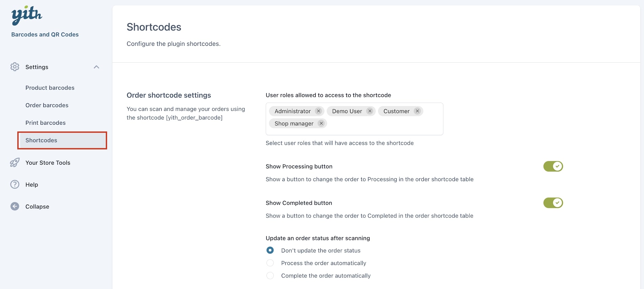Click the 'Show Processing button' label
This screenshot has height=289, width=644.
(299, 166)
